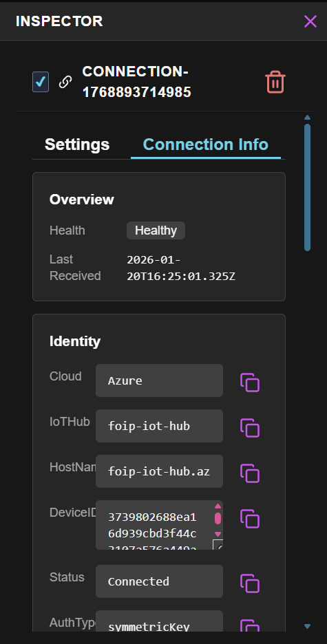Click the Identity section heading
The width and height of the screenshot is (327, 644).
click(x=75, y=341)
